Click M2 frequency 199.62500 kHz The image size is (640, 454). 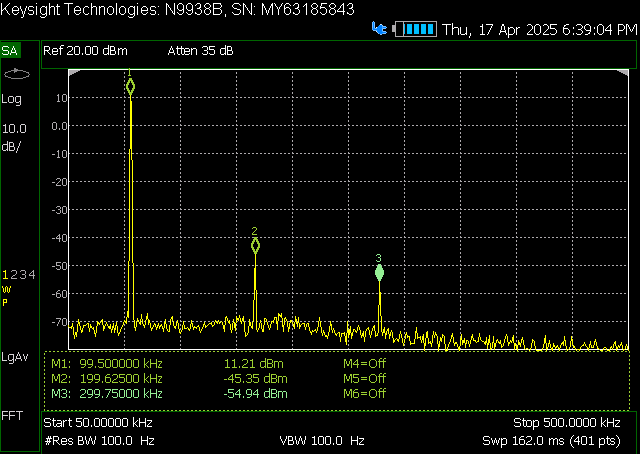point(121,378)
